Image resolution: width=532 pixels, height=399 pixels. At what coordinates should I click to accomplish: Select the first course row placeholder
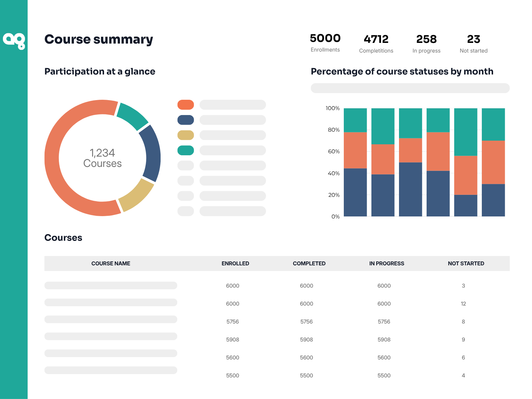[x=111, y=285]
